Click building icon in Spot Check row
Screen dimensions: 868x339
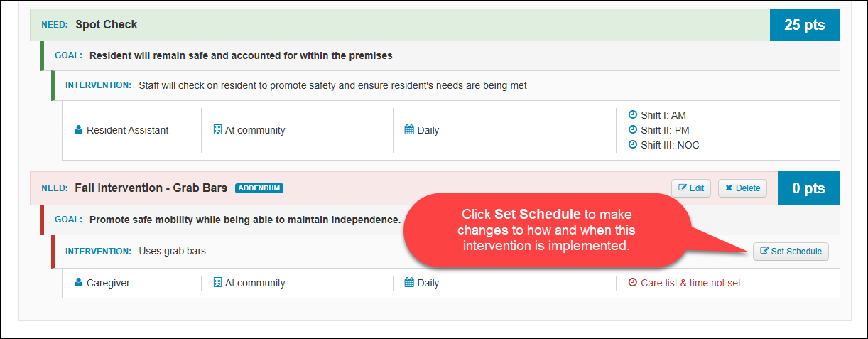[x=218, y=130]
